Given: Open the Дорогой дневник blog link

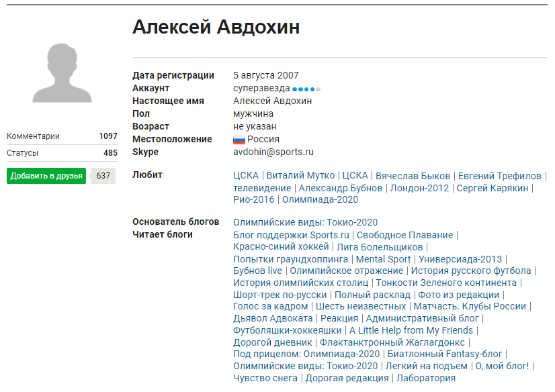Looking at the screenshot, I should coord(273,342).
